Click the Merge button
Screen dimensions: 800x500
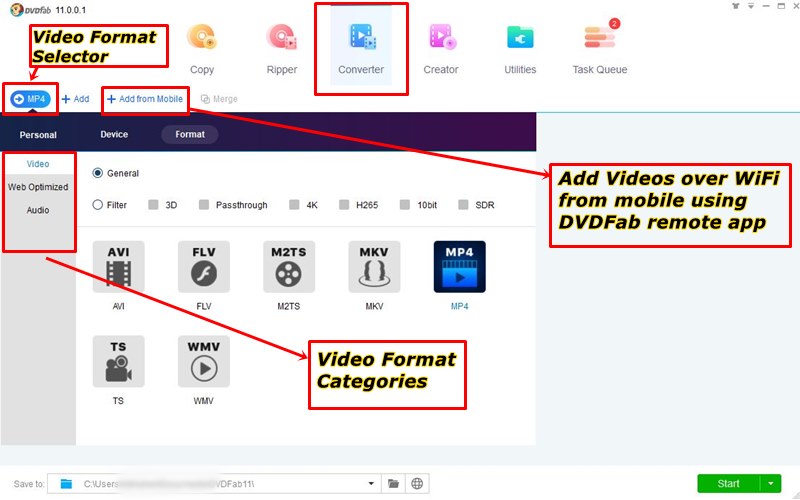[219, 99]
